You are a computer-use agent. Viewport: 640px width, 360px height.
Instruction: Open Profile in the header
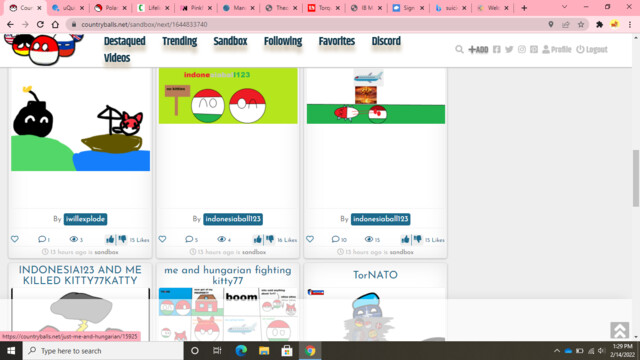click(x=557, y=49)
